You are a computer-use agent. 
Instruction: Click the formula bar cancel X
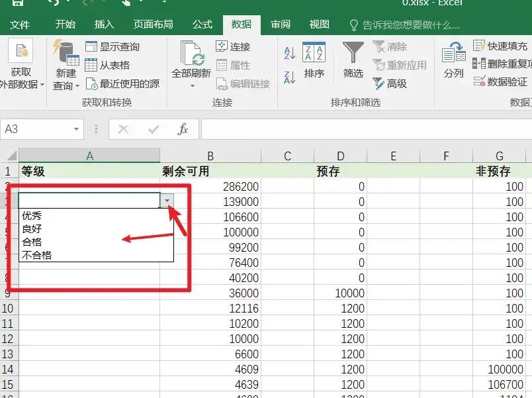(123, 129)
